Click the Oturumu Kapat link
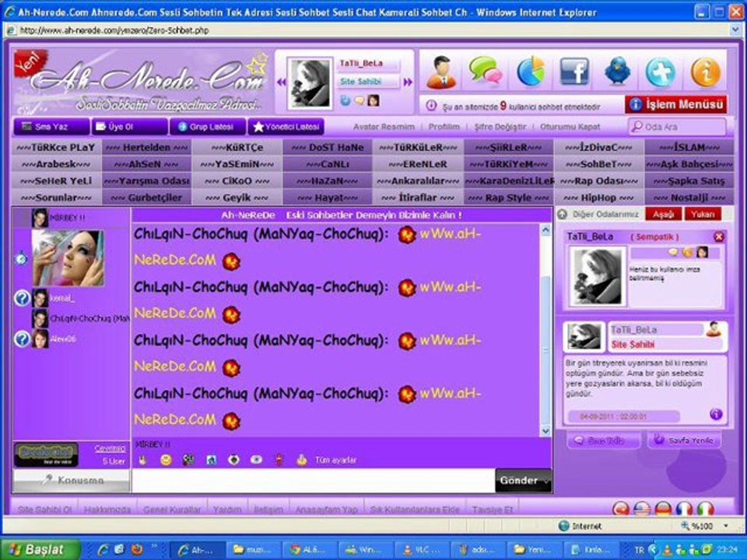 point(570,127)
